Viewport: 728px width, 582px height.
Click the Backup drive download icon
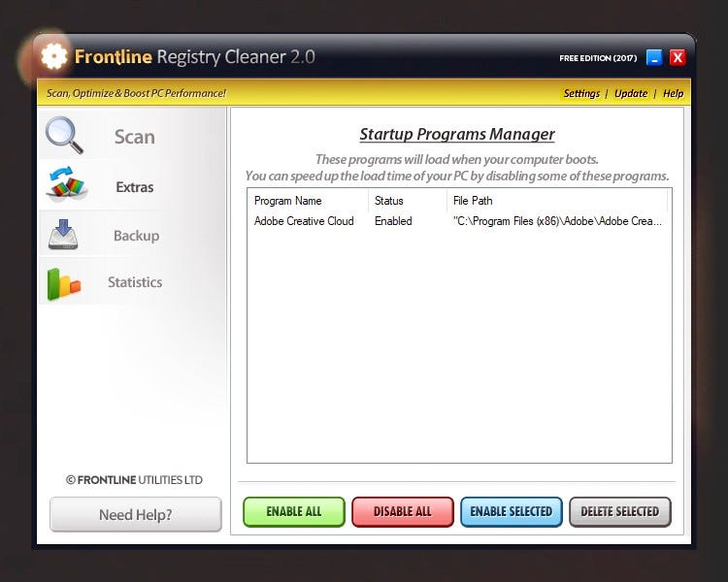click(x=63, y=235)
